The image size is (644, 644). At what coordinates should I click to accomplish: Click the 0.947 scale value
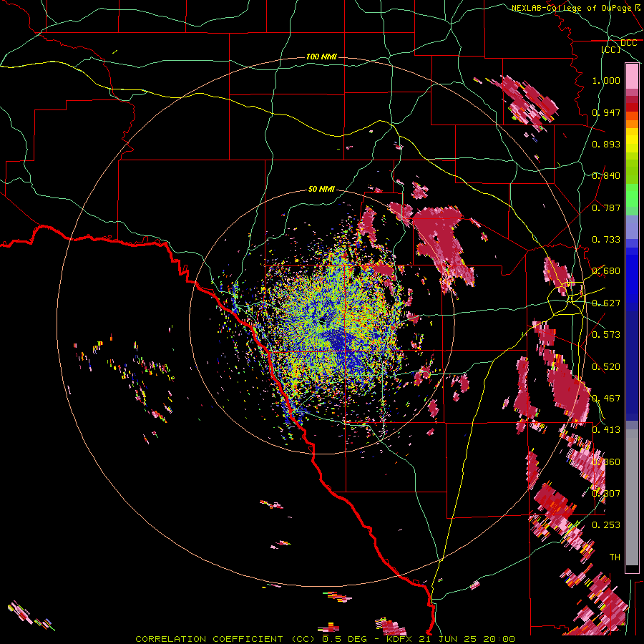pyautogui.click(x=606, y=112)
